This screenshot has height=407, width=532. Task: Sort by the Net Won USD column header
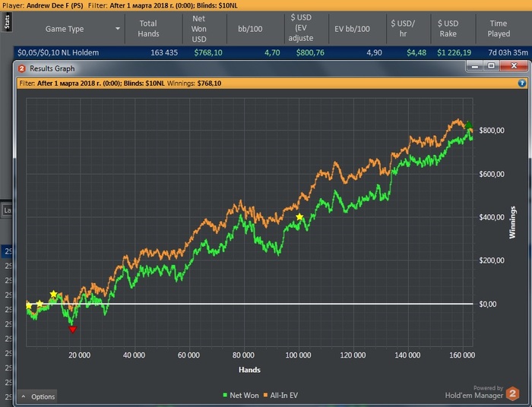199,29
